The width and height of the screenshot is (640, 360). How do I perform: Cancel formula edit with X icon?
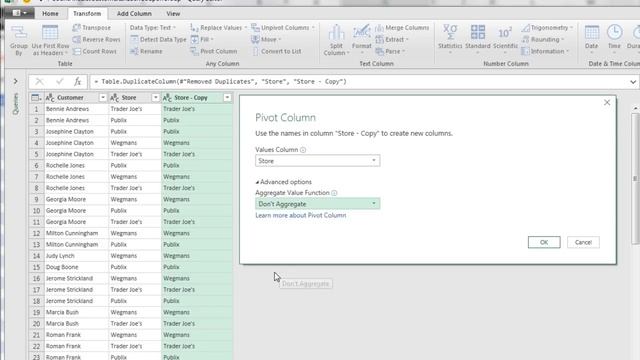[x=40, y=82]
